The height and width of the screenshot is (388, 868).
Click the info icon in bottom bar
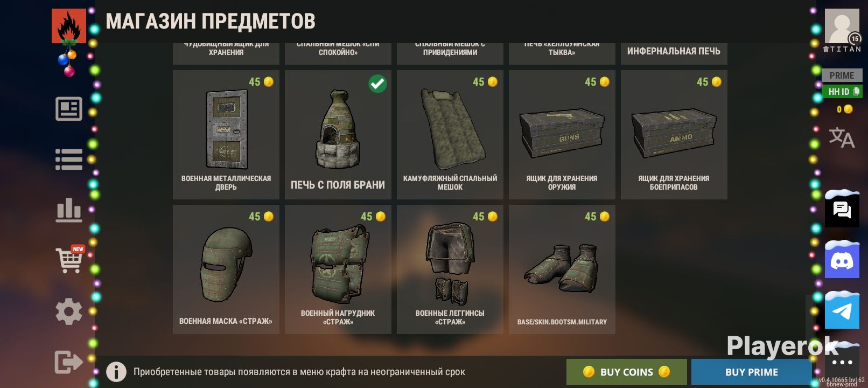[116, 371]
